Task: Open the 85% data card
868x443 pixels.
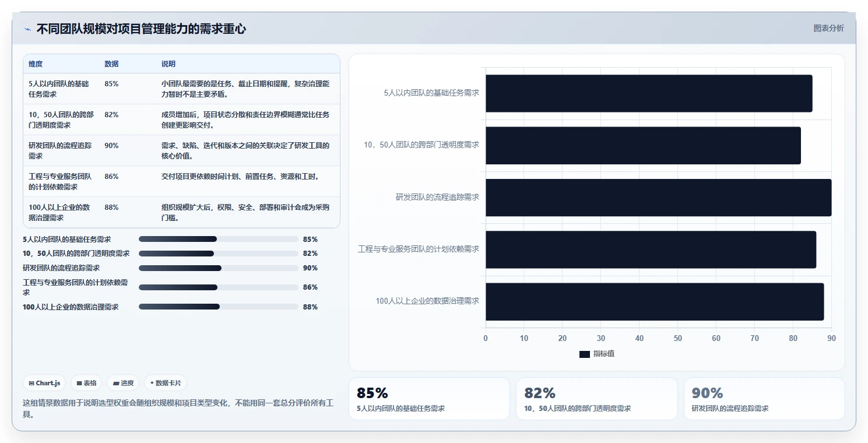Action: click(429, 399)
